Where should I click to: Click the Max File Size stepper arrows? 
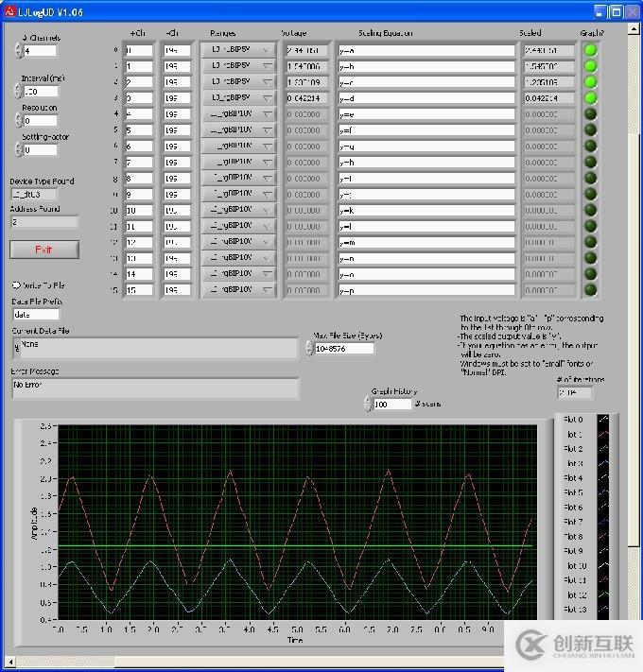309,348
